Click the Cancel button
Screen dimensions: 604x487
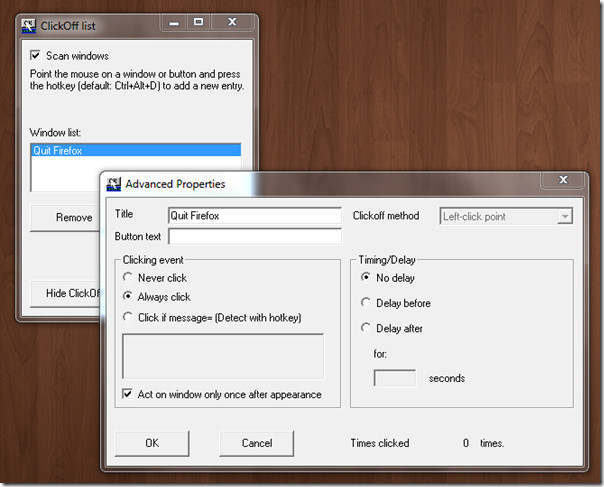coord(257,443)
